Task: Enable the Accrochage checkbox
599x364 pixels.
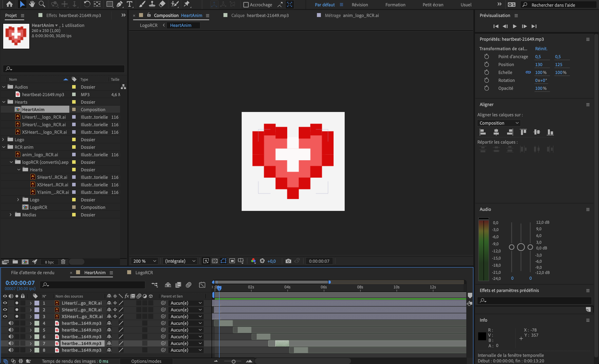Action: pos(246,5)
